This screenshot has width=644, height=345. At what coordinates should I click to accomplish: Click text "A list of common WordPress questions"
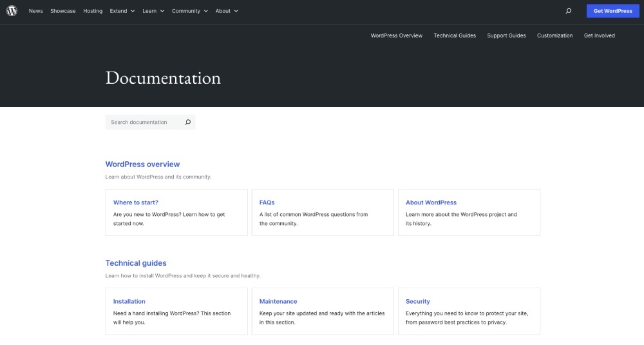pos(308,215)
